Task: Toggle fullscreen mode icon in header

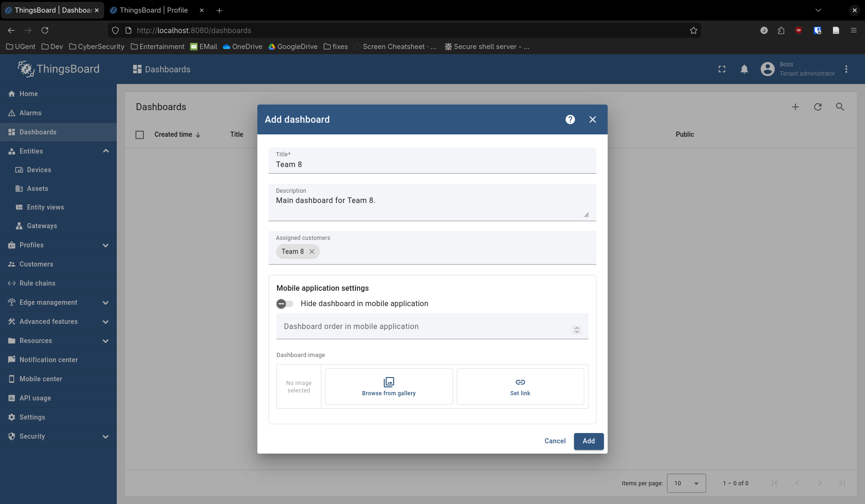Action: tap(722, 70)
